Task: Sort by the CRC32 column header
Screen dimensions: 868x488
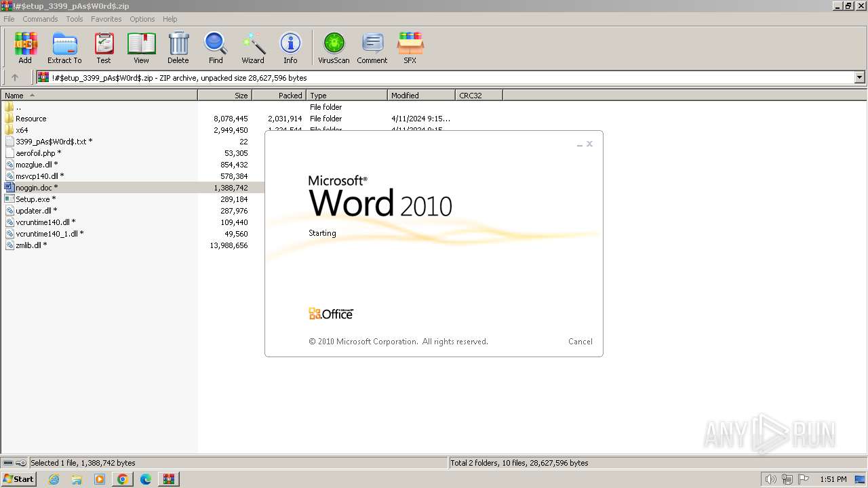Action: [479, 96]
